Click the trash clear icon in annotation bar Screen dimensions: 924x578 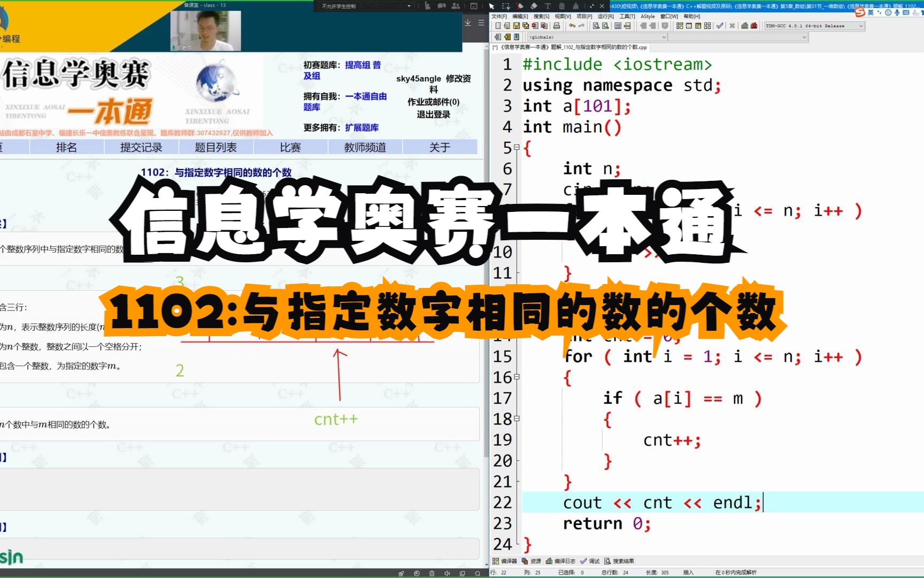click(561, 6)
